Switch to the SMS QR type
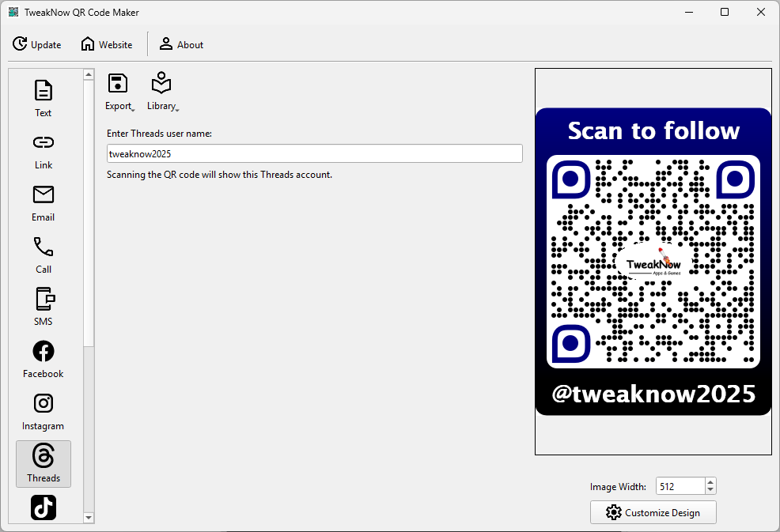This screenshot has width=780, height=532. (44, 306)
